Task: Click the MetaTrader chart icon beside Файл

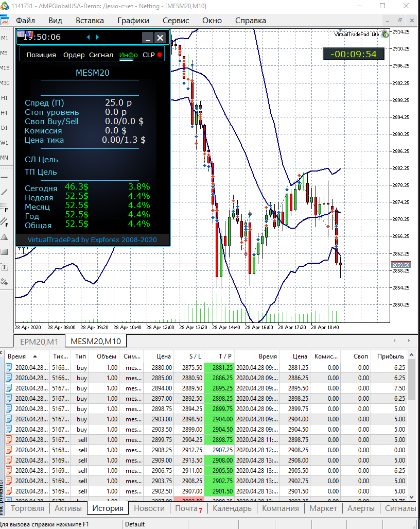Action: [5, 21]
